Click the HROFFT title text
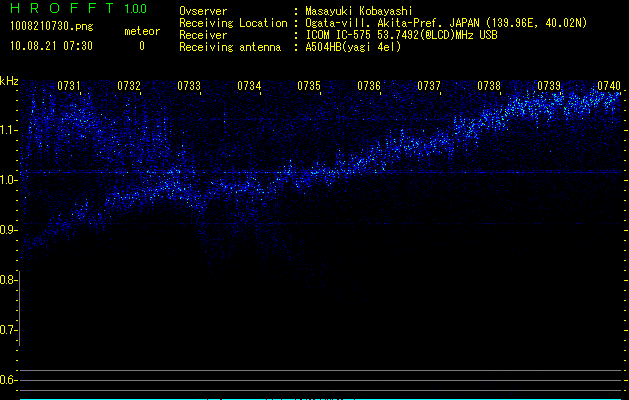Image resolution: width=629 pixels, height=400 pixels. coord(62,8)
